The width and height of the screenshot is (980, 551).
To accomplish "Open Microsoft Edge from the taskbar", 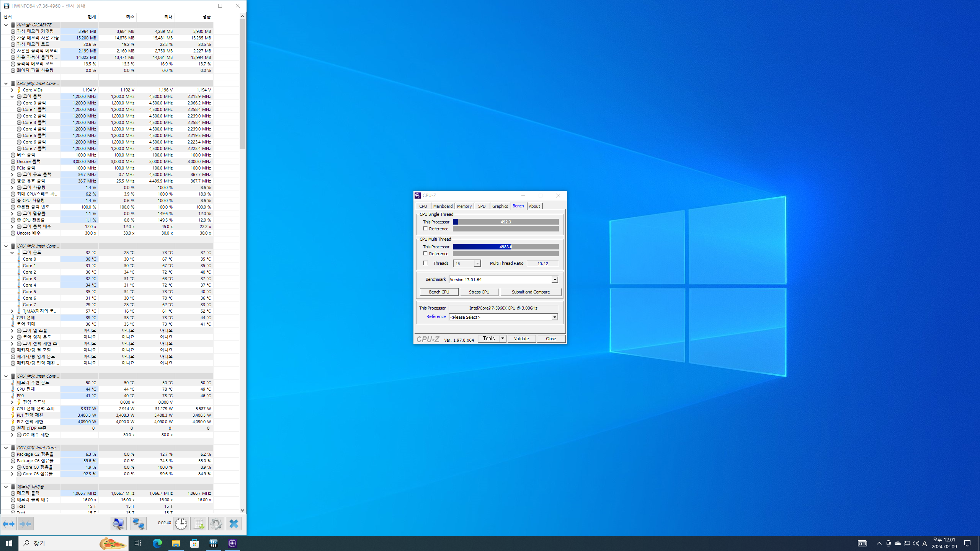I will (x=157, y=543).
